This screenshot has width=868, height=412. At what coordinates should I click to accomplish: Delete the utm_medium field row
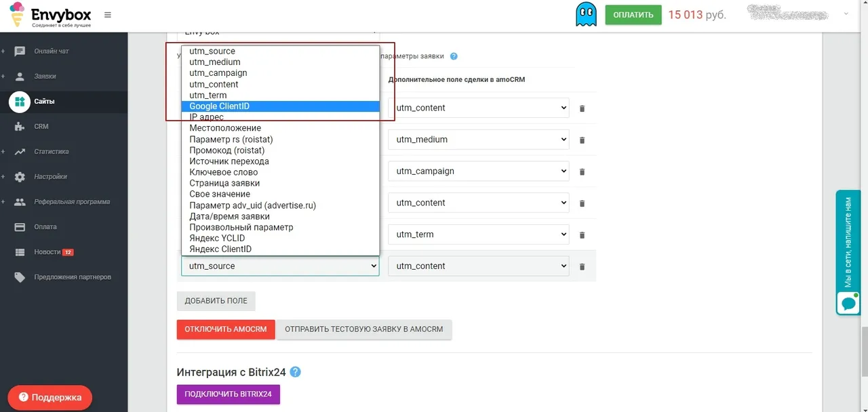tap(582, 140)
